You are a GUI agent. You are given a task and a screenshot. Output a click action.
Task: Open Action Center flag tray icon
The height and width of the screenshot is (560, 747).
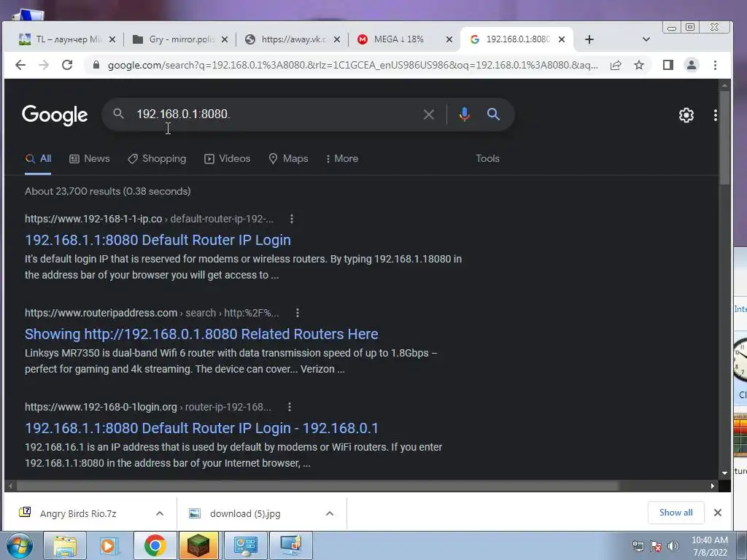tap(656, 546)
